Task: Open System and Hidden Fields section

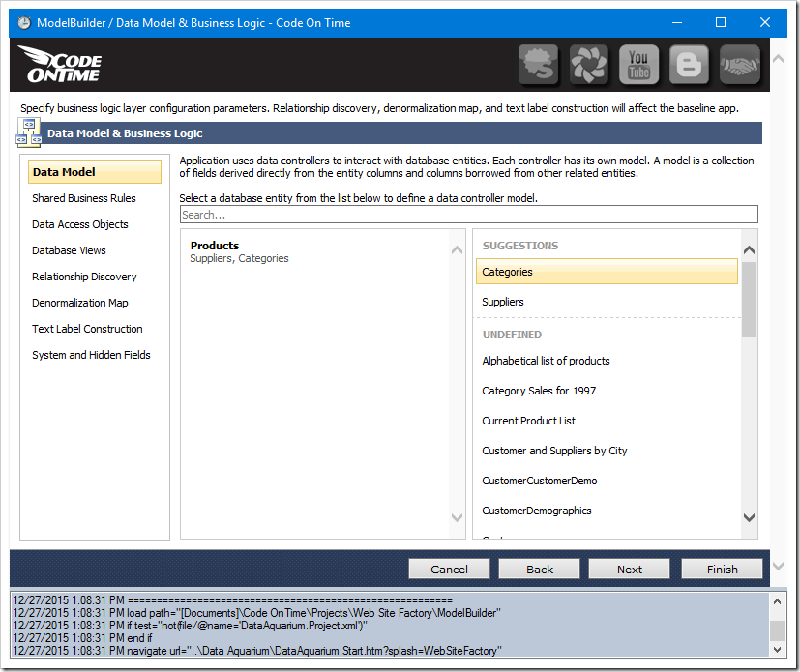Action: point(91,355)
